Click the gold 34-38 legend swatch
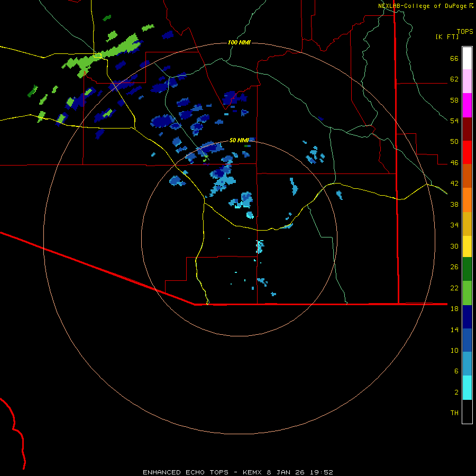 [467, 224]
